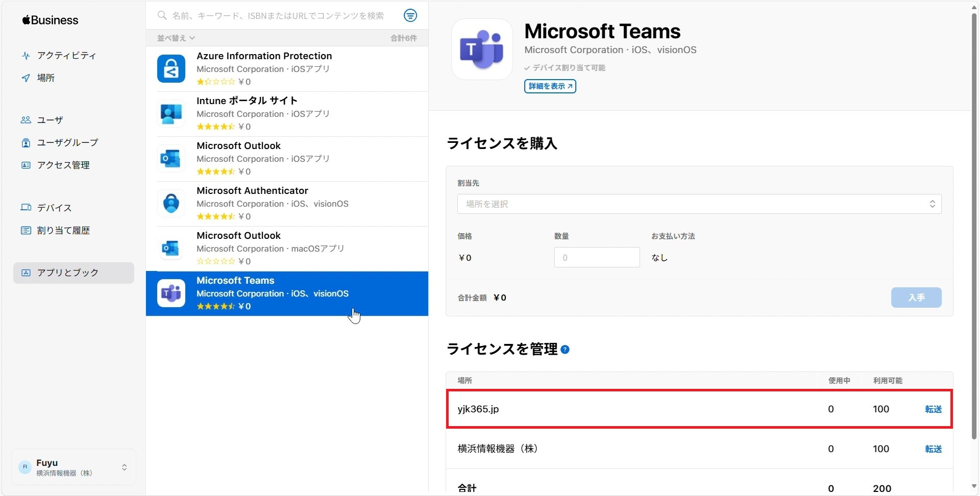Screen dimensions: 980x496
Task: Click the Apple Business logo
Action: [50, 20]
